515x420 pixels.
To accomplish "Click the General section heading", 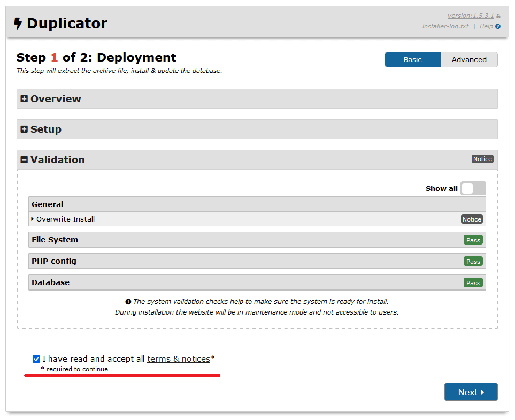I will click(47, 204).
